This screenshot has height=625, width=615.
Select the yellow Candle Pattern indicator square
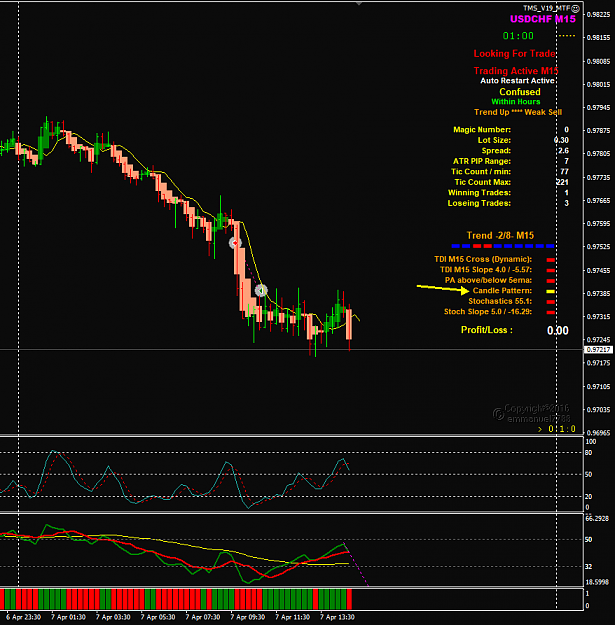click(x=550, y=291)
